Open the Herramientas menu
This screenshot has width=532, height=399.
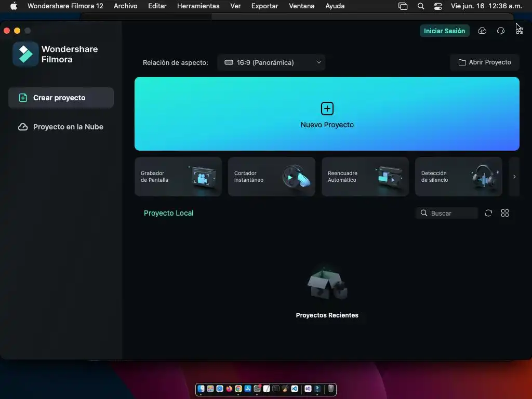point(198,6)
